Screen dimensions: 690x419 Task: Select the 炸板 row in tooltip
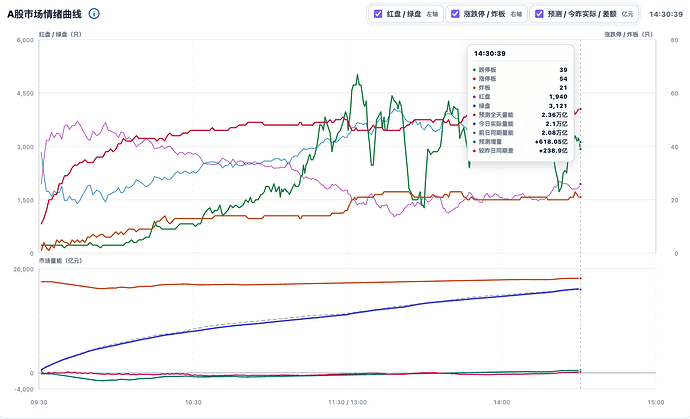click(x=520, y=88)
